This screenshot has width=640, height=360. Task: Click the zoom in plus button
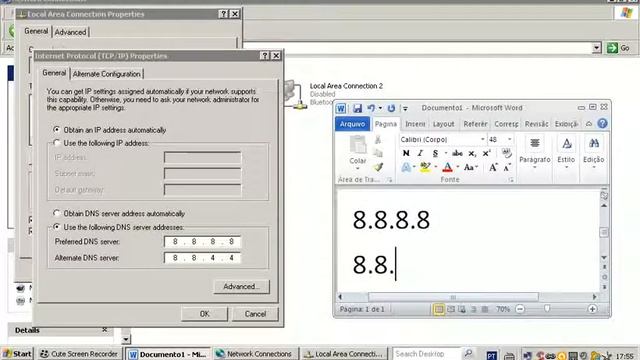click(593, 309)
